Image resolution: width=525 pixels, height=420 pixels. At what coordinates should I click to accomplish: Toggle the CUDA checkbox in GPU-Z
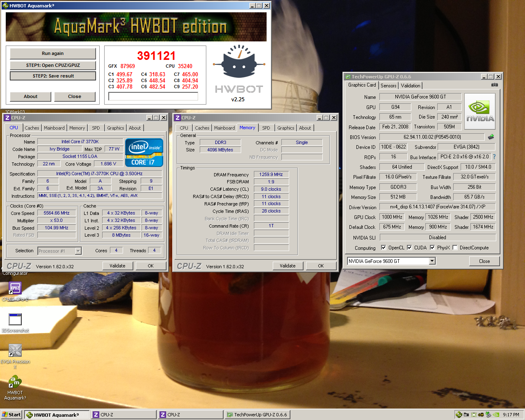point(409,247)
